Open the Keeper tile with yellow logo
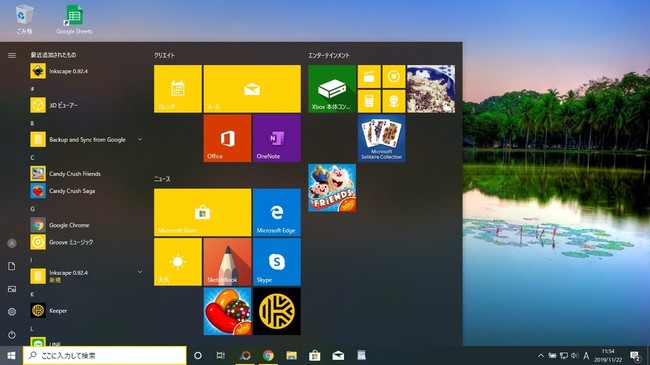 276,311
